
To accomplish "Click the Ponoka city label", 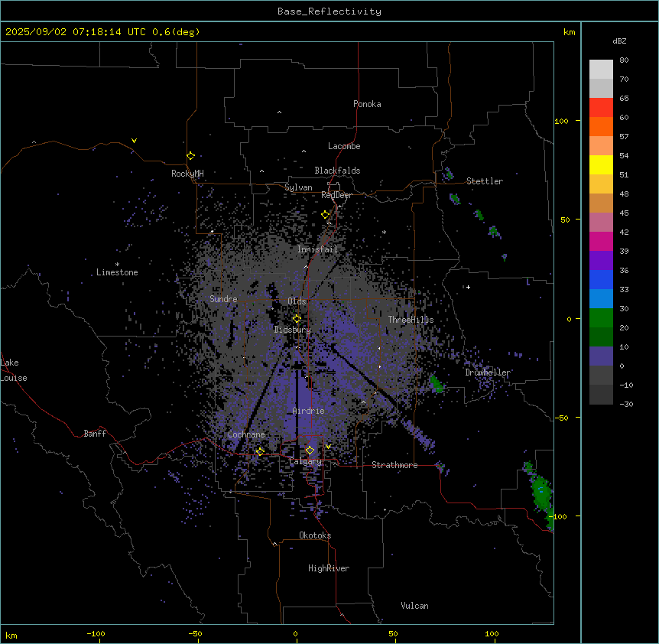I will 367,104.
